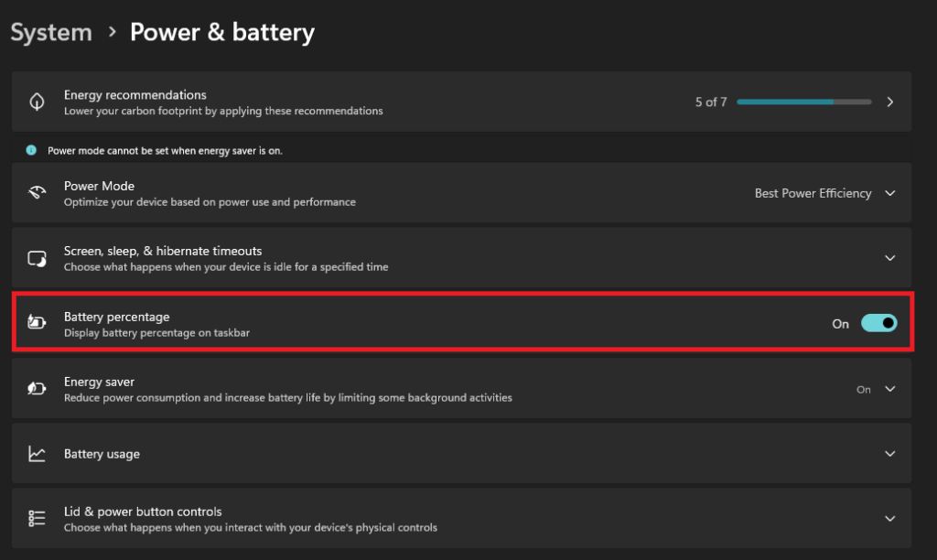Go back to System in breadcrumb
The width and height of the screenshot is (937, 560).
51,33
